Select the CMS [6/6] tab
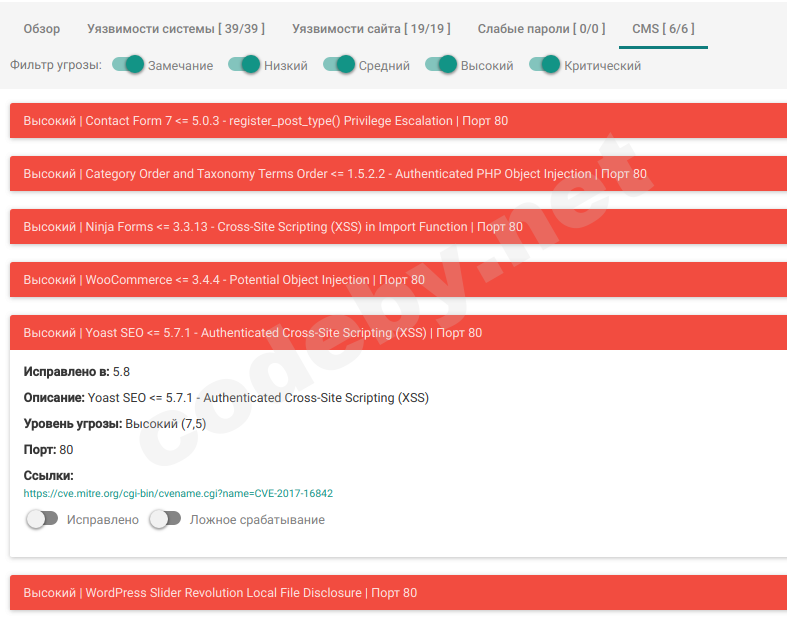Screen dimensions: 787x619 (663, 29)
